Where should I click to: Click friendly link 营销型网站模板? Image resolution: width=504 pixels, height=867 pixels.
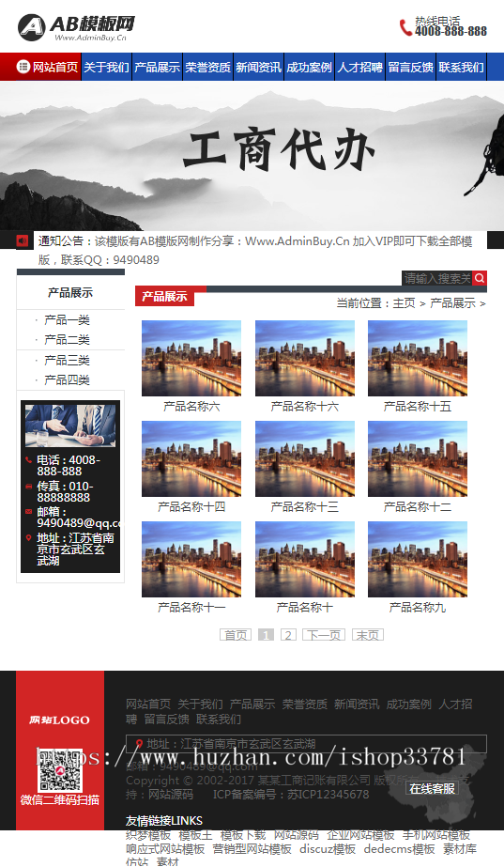pos(252,849)
